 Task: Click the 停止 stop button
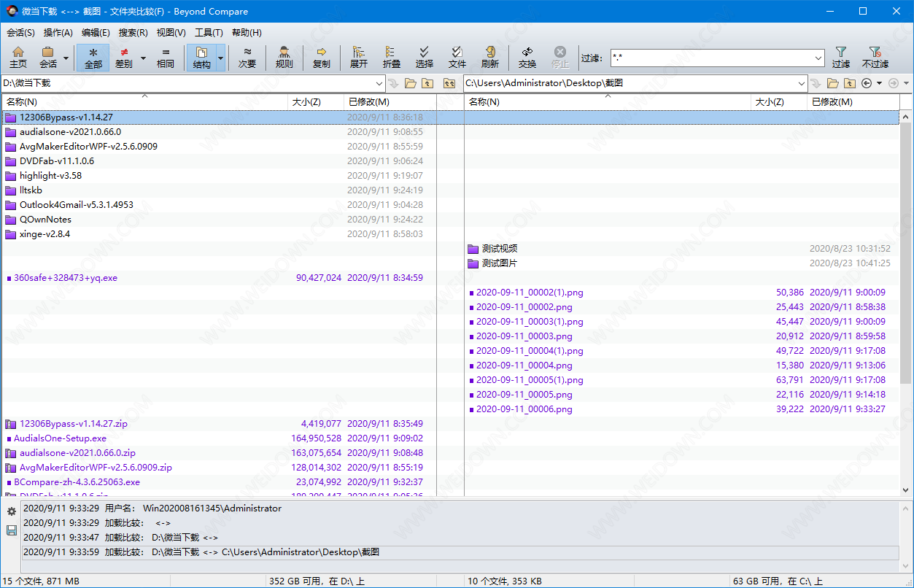(x=560, y=58)
